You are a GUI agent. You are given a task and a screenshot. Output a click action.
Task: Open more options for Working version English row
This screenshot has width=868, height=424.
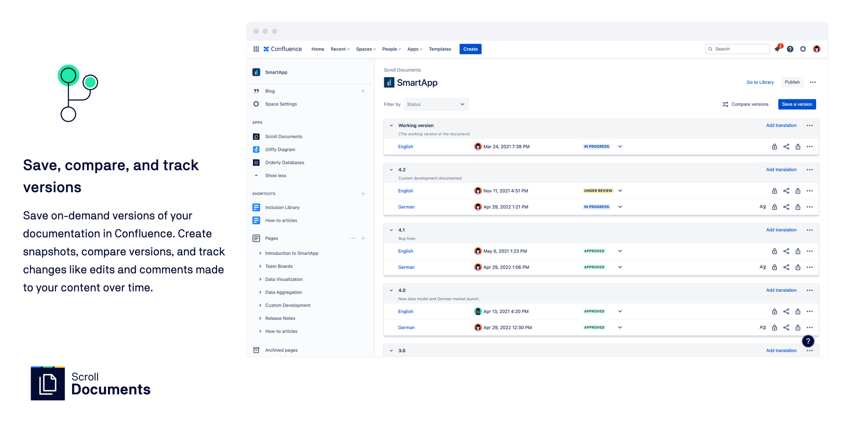click(810, 147)
